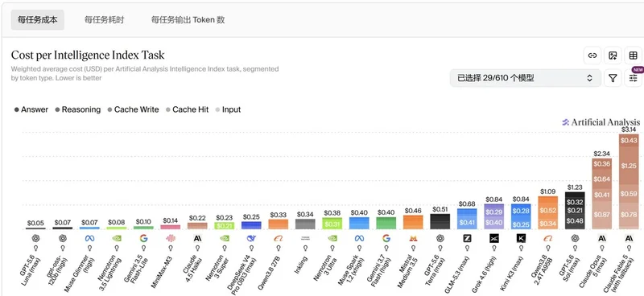
Task: Open the chart settings sliders icon marked NEW
Action: (x=634, y=78)
